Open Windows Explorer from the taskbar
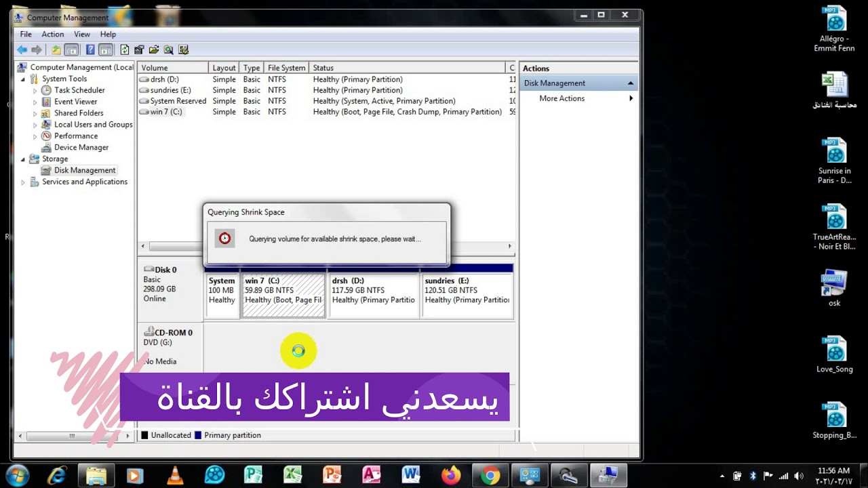Viewport: 868px width, 488px height. 96,476
